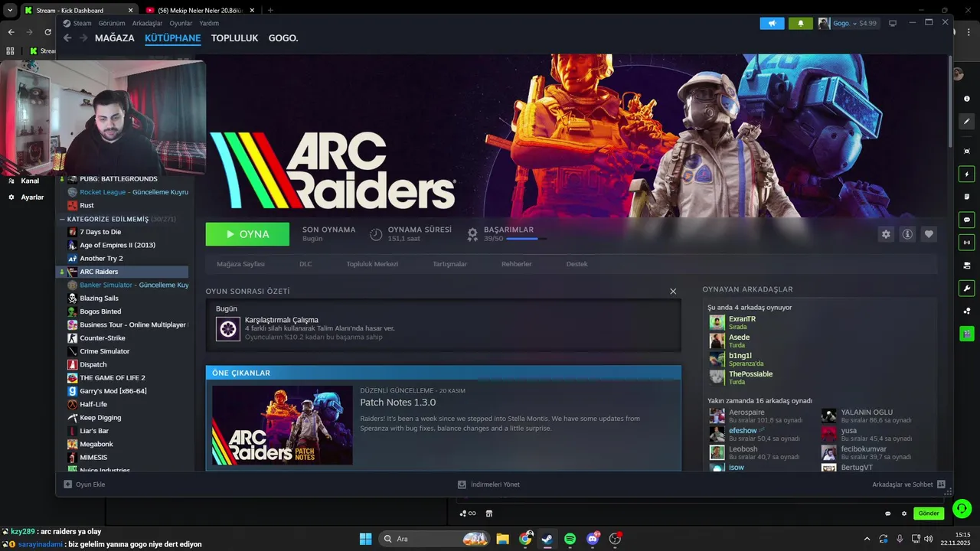Go back in Steam navigation
Screen dimensions: 980x551
67,37
